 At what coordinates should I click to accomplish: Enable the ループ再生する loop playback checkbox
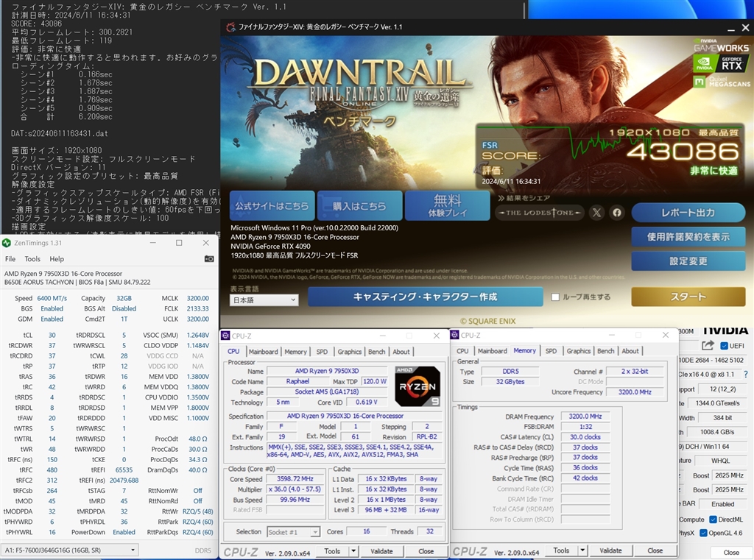pyautogui.click(x=556, y=297)
